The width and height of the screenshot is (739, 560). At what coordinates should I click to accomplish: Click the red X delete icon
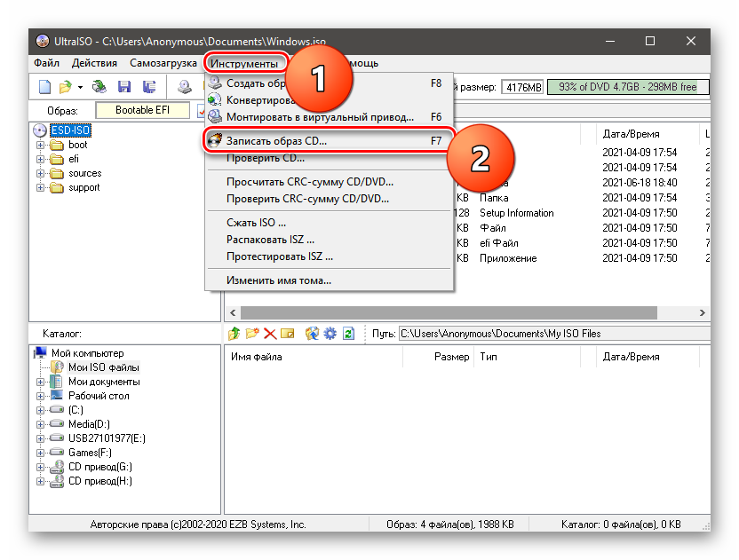(270, 334)
